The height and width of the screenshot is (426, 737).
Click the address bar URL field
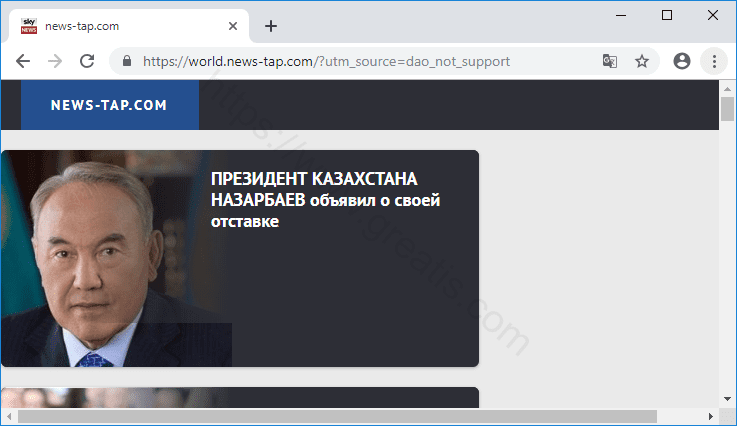(360, 61)
